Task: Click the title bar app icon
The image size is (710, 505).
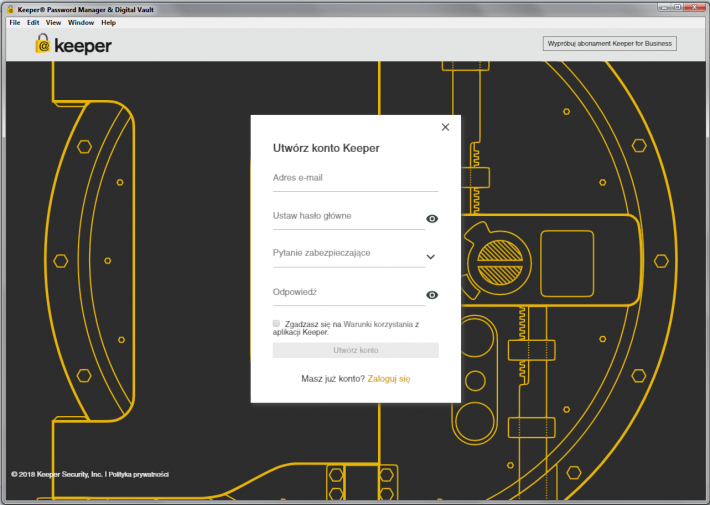Action: pos(10,9)
